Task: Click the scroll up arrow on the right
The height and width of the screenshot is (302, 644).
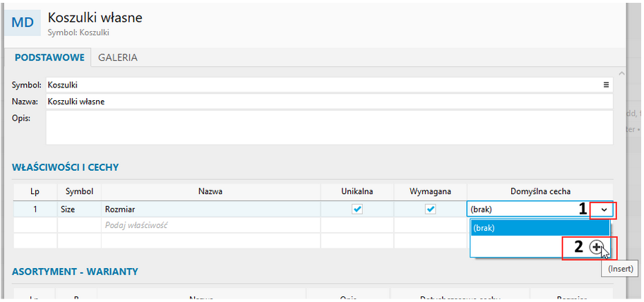Action: pos(621,73)
